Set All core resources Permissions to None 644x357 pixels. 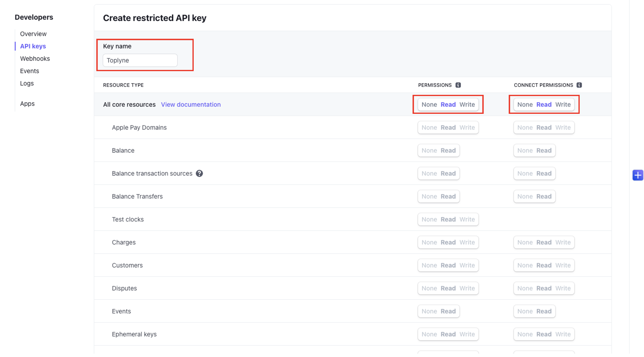(x=429, y=104)
